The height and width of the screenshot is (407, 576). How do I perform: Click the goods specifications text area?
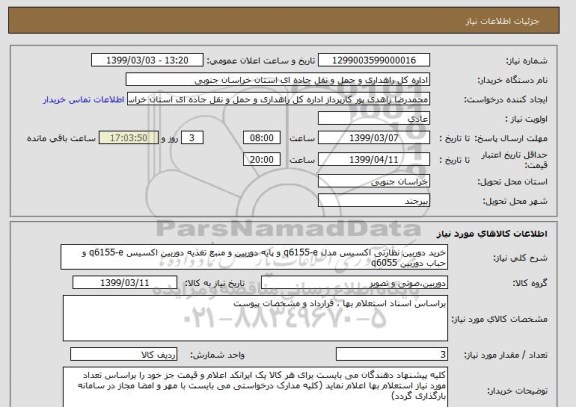pos(255,318)
